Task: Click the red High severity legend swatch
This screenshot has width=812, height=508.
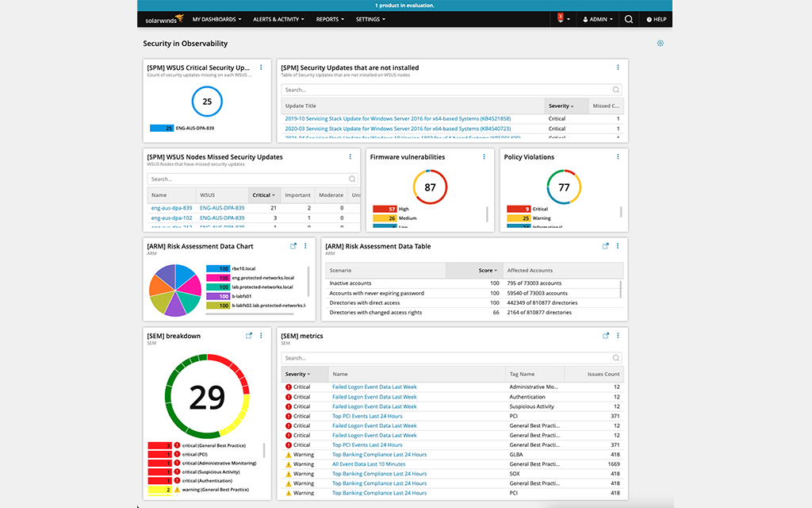Action: pyautogui.click(x=384, y=209)
